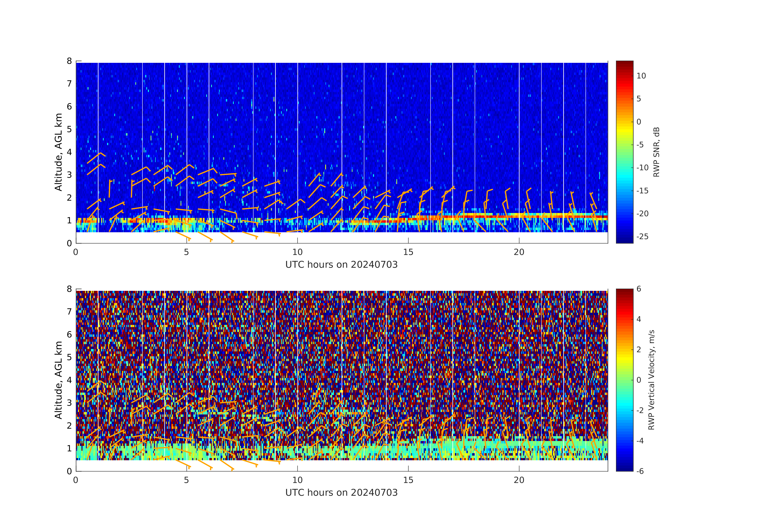Click top plot x-axis label 'UTC hours on 20240703'
Image resolution: width=775 pixels, height=532 pixels.
tap(341, 265)
